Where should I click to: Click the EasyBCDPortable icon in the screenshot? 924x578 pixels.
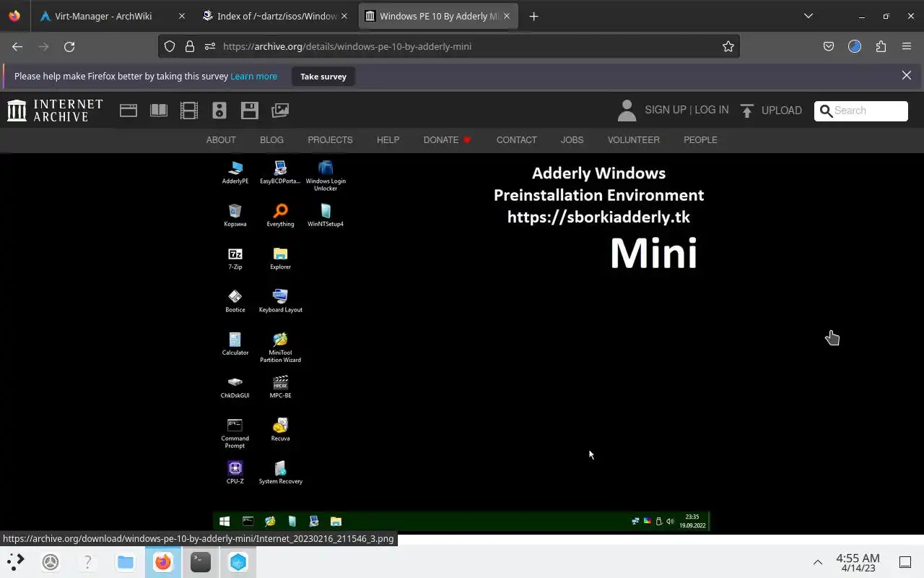(280, 173)
